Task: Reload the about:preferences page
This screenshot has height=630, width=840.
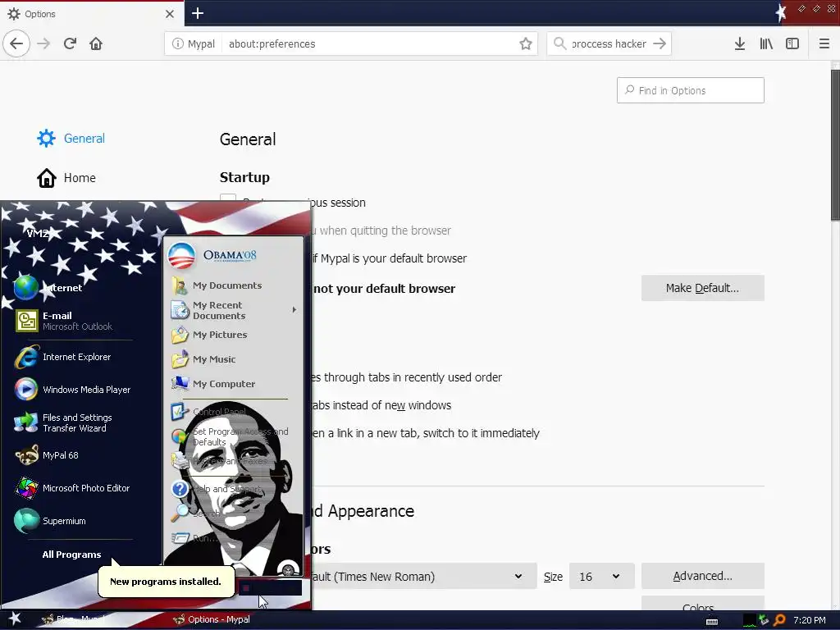Action: click(70, 43)
